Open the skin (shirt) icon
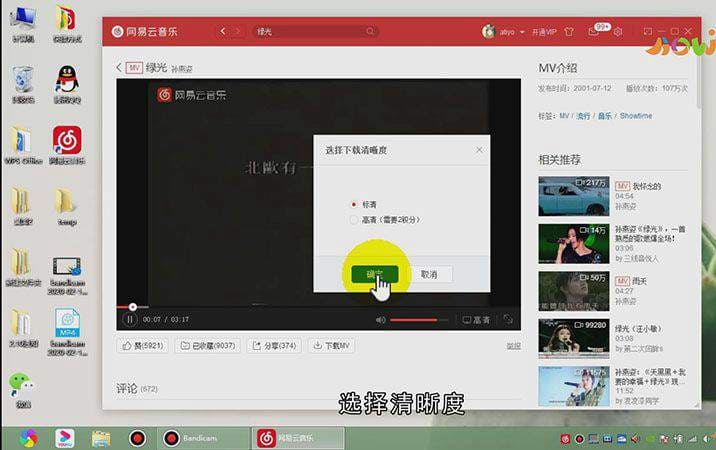Image resolution: width=716 pixels, height=450 pixels. coord(569,32)
